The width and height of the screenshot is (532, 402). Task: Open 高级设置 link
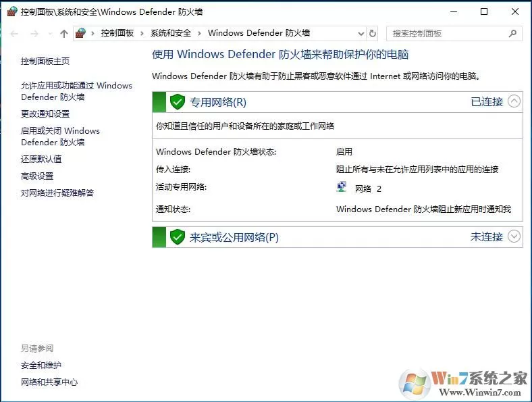click(37, 176)
